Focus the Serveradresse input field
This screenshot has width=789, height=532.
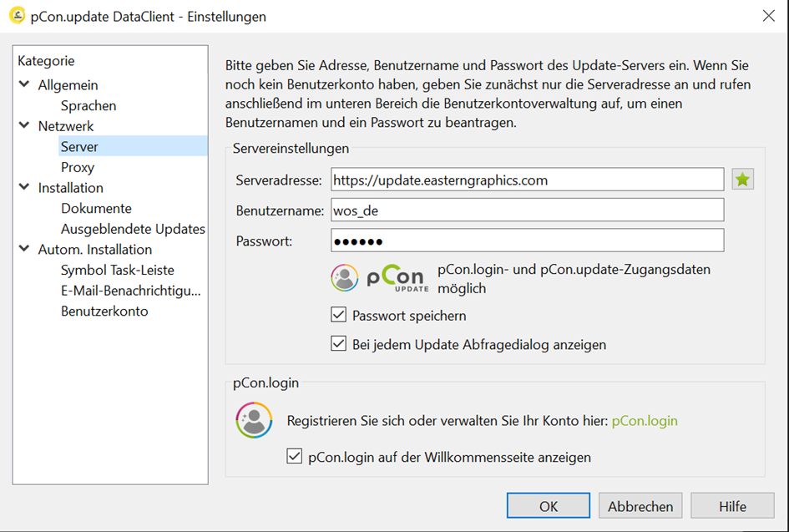tap(528, 180)
